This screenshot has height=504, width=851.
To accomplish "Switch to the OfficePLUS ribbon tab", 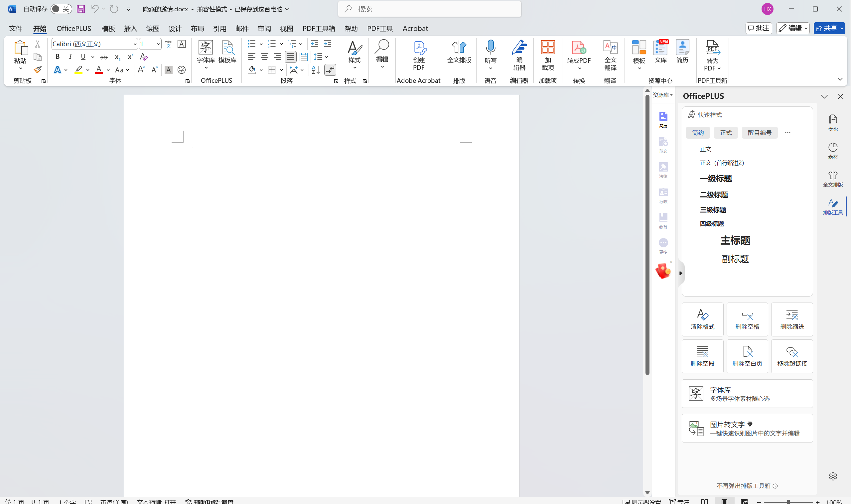I will [x=74, y=29].
